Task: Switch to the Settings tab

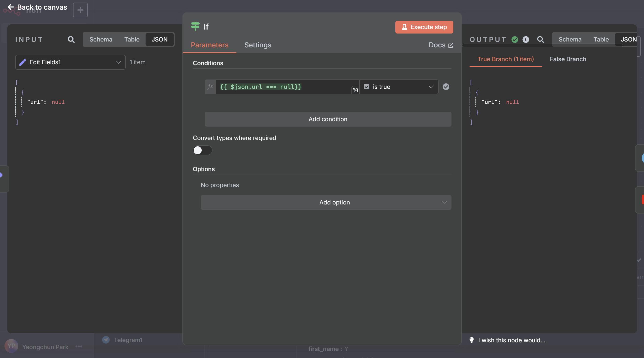Action: (x=258, y=45)
